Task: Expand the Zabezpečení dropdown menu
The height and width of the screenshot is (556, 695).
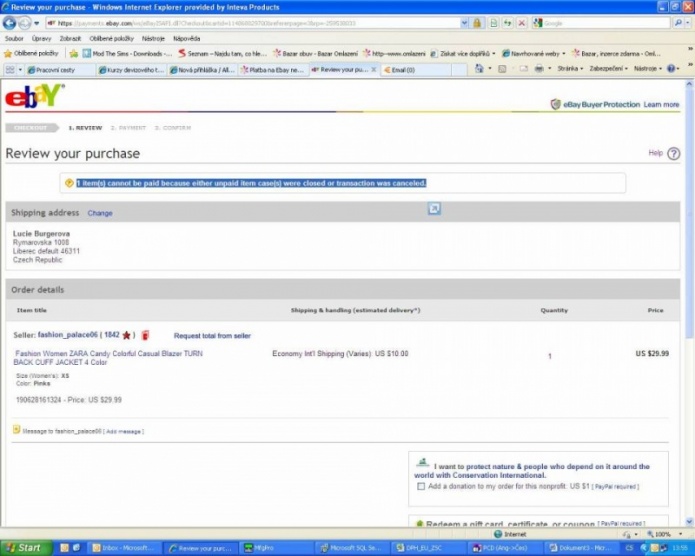Action: tap(611, 69)
